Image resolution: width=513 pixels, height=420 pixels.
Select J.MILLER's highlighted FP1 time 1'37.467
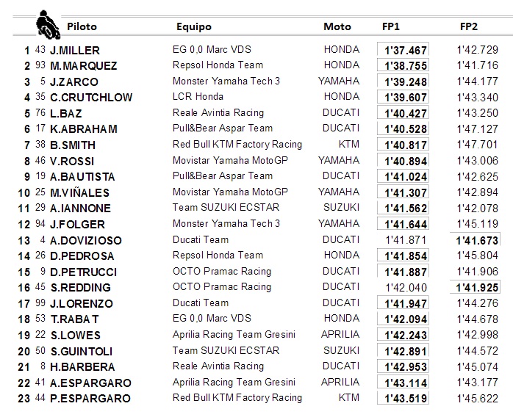pyautogui.click(x=403, y=50)
